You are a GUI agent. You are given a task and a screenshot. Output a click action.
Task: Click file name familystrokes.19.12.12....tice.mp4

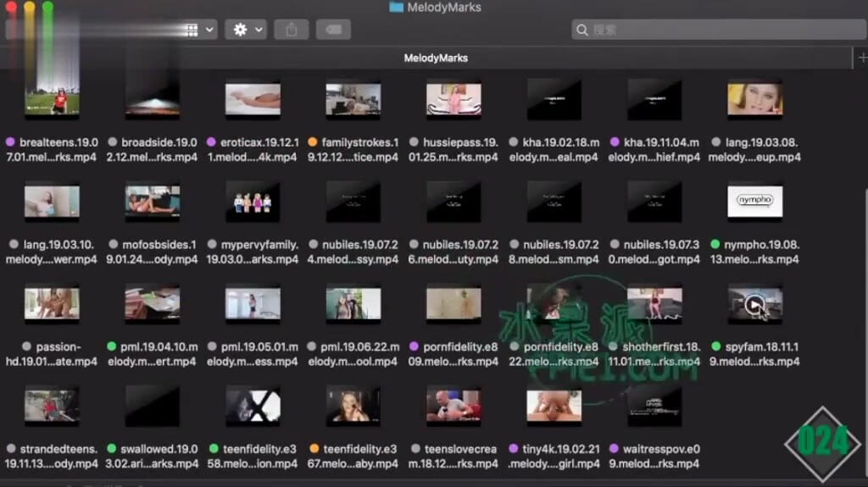click(353, 150)
